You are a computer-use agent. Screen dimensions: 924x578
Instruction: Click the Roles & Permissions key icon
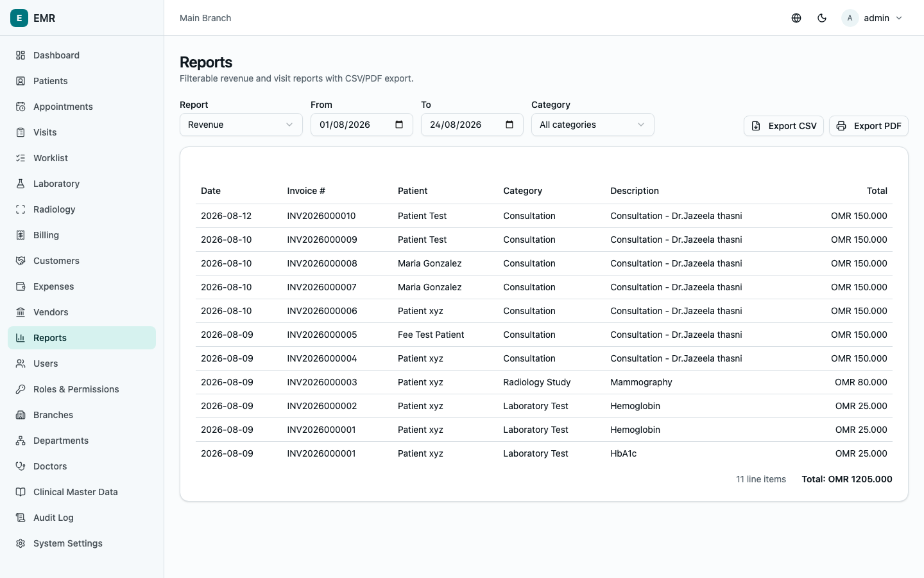pos(21,389)
